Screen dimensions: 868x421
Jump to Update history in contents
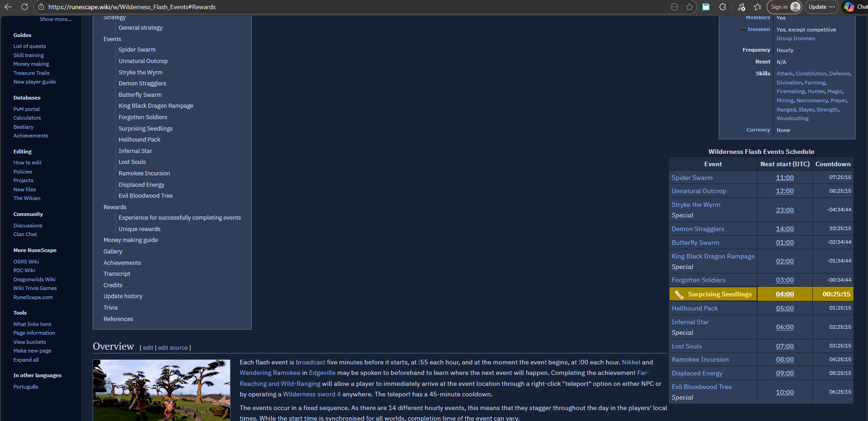point(123,296)
